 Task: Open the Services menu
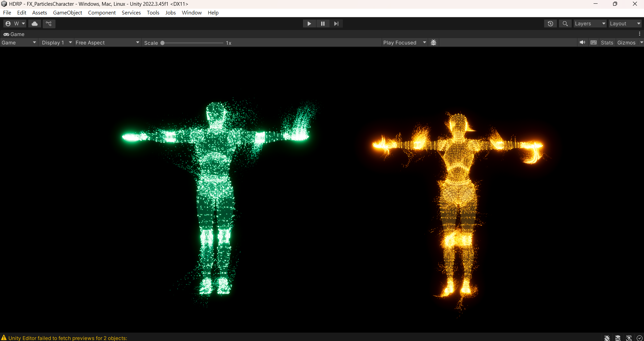pos(131,12)
